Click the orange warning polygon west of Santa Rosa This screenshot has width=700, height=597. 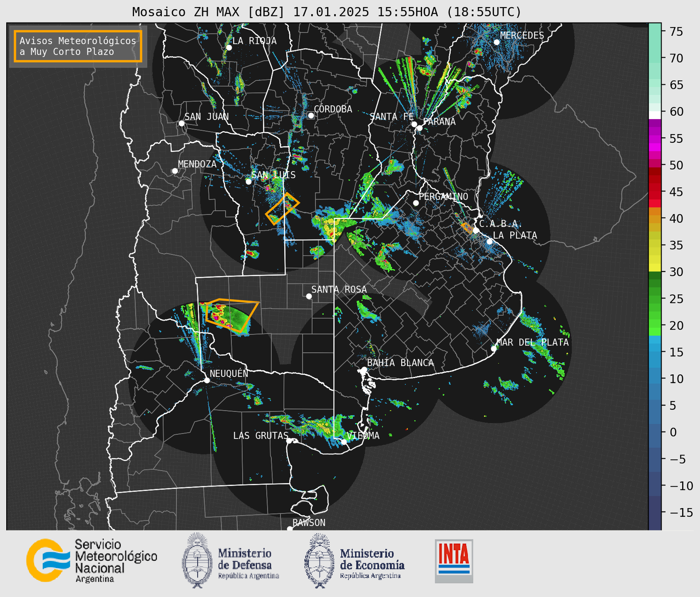[232, 315]
